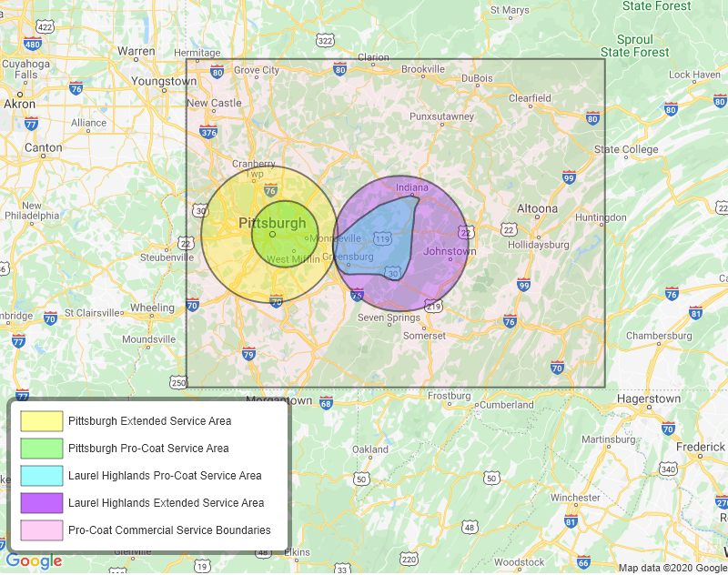
Task: Click the cyan Laurel Highlands Pro-Coat swatch
Action: click(42, 476)
